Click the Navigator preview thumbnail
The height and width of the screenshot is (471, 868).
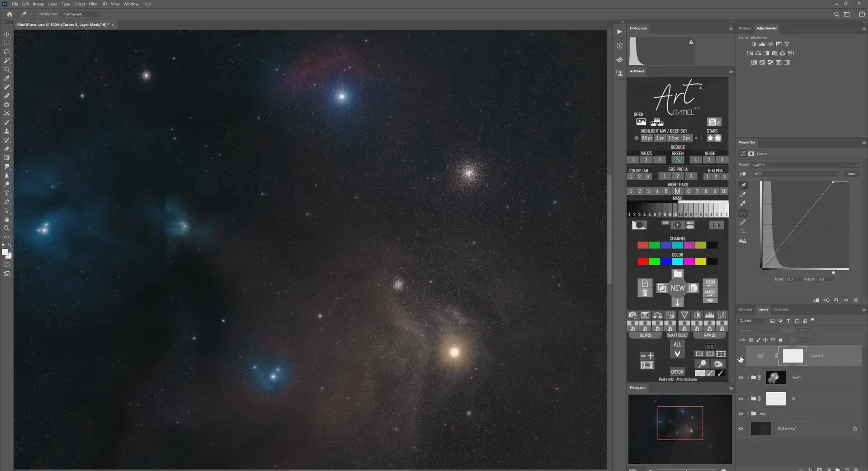click(680, 429)
